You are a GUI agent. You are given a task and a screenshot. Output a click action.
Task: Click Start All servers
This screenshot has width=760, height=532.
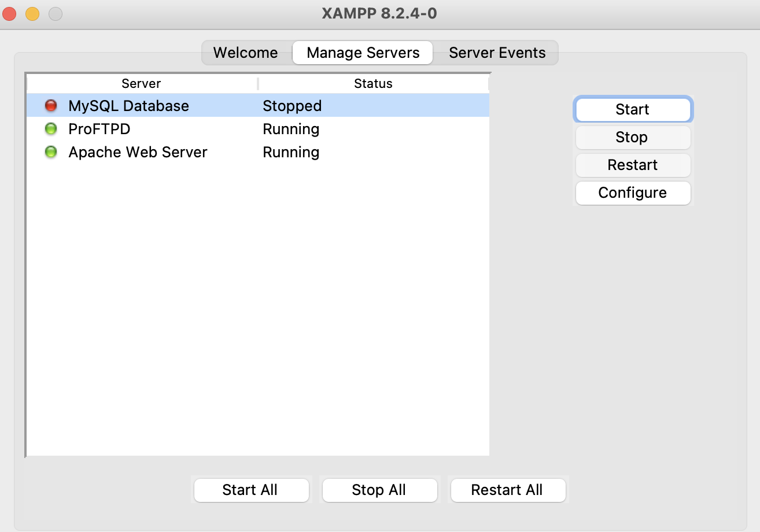251,490
